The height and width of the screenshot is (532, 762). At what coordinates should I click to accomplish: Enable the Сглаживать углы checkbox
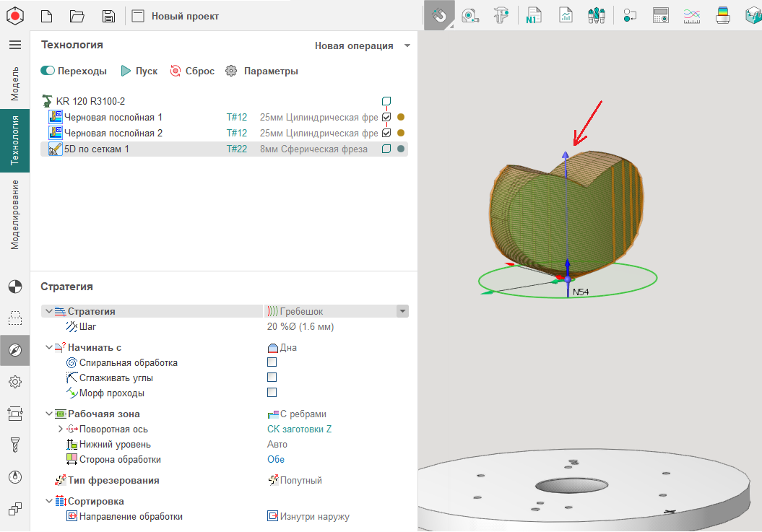click(x=272, y=378)
